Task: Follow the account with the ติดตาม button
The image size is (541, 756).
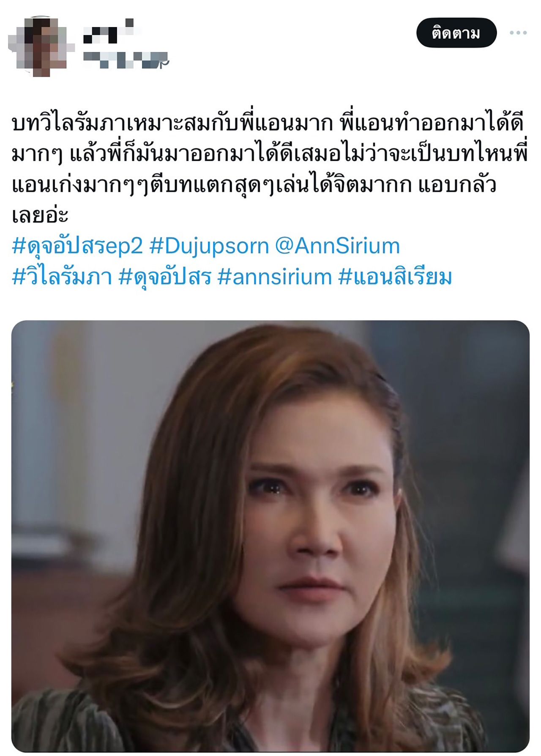Action: click(456, 33)
